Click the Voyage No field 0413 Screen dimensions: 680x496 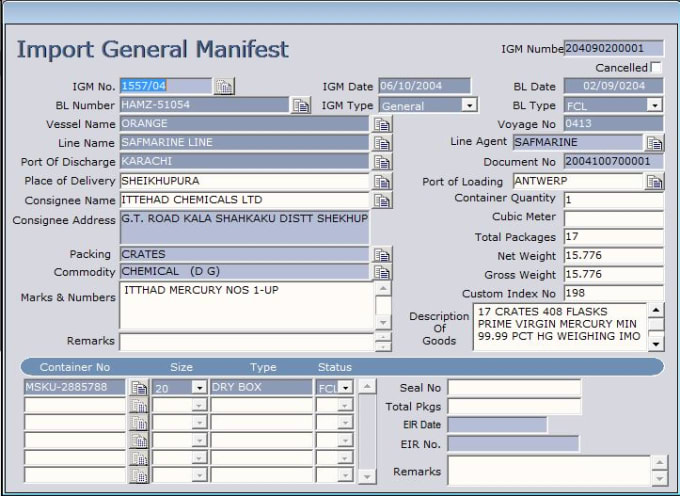click(x=614, y=124)
